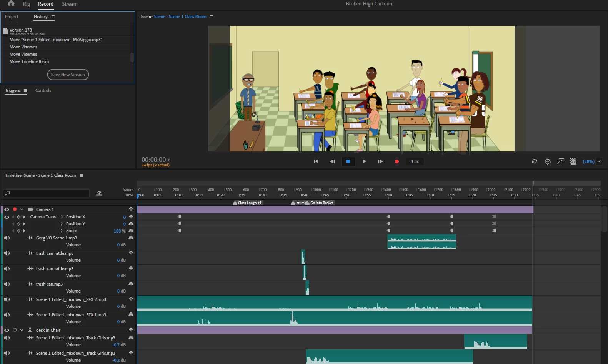Viewport: 608px width, 364px height.
Task: Step back one frame
Action: [x=332, y=161]
